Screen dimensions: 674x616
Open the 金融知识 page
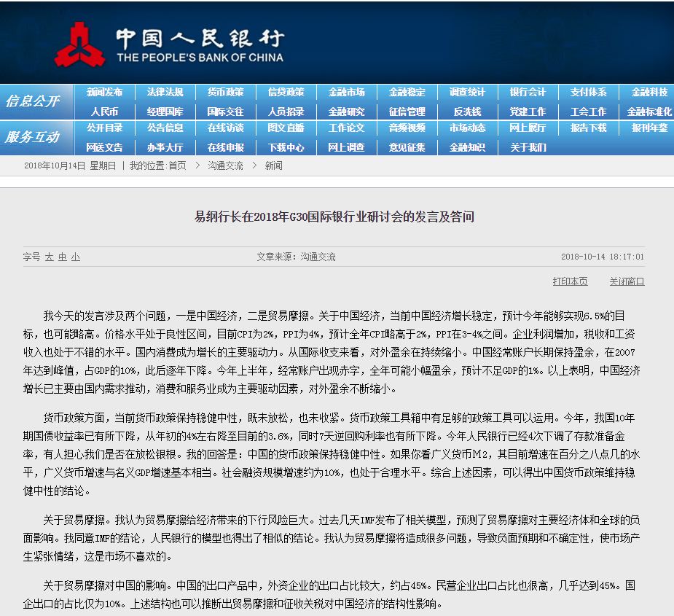coord(467,147)
